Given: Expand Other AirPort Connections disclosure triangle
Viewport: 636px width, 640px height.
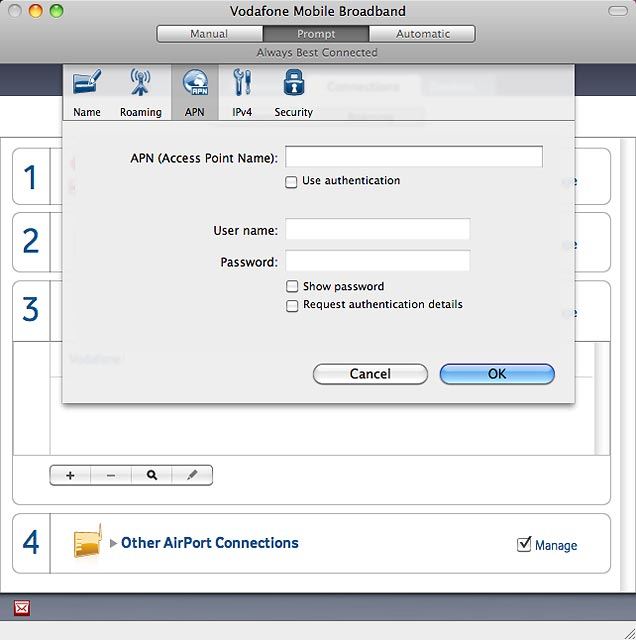Looking at the screenshot, I should point(113,543).
